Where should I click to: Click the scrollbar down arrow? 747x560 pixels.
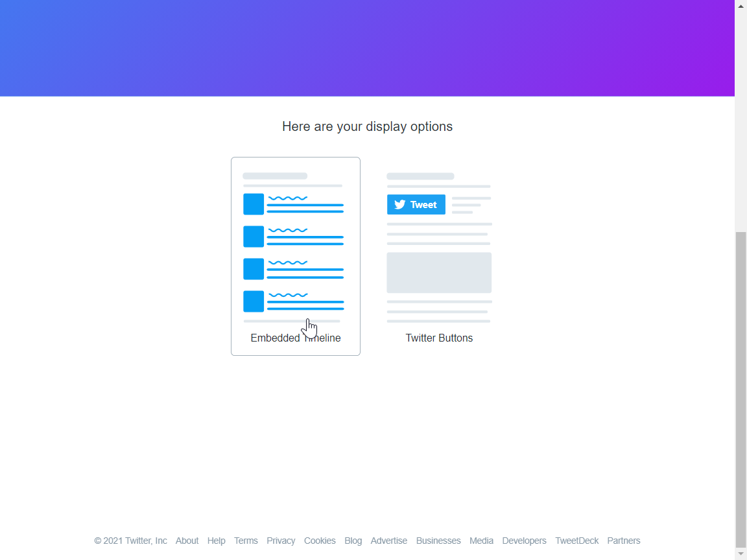(x=741, y=554)
